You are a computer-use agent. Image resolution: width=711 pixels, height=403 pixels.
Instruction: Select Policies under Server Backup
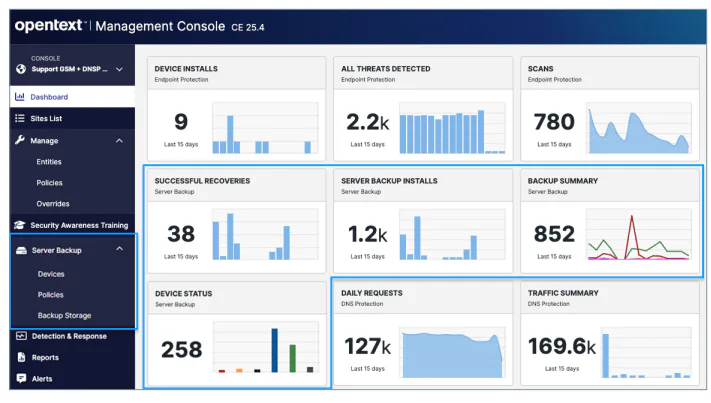(51, 295)
